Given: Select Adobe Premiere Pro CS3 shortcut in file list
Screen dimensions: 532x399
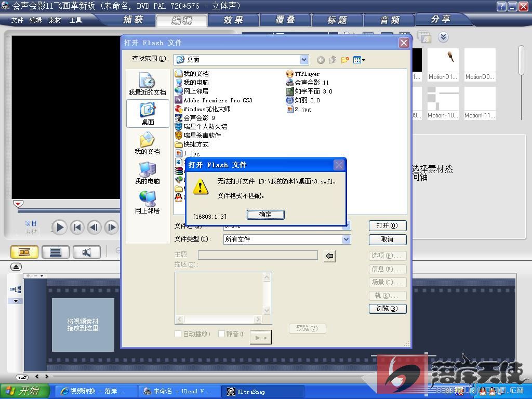Looking at the screenshot, I should tap(214, 100).
